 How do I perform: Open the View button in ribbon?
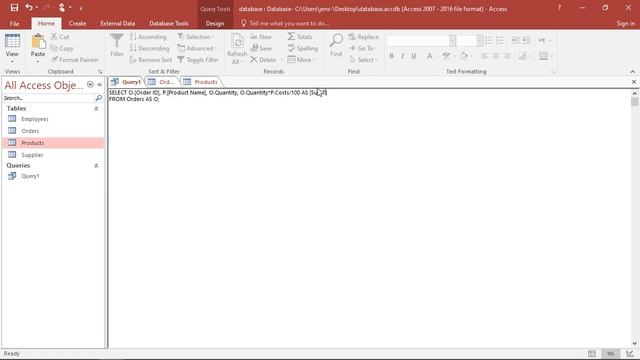click(x=12, y=49)
